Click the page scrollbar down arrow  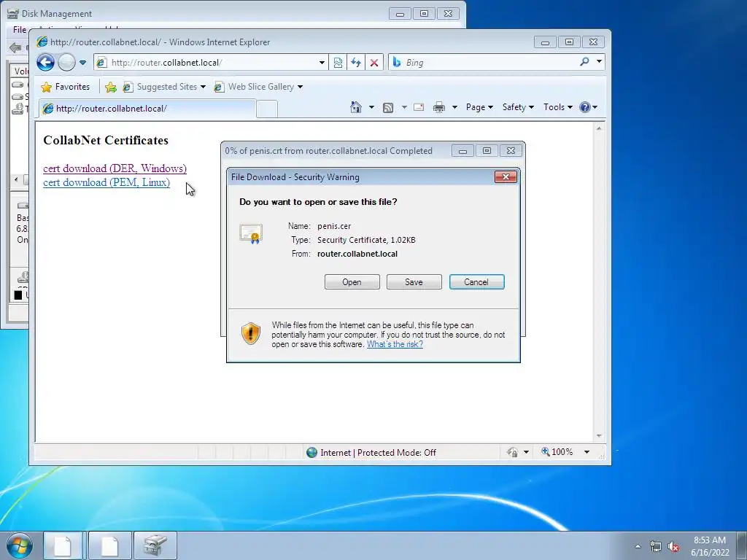599,436
